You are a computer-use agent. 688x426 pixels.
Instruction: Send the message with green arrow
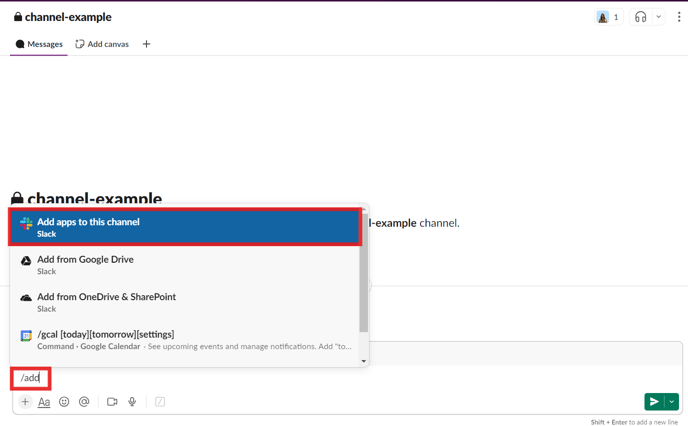654,401
